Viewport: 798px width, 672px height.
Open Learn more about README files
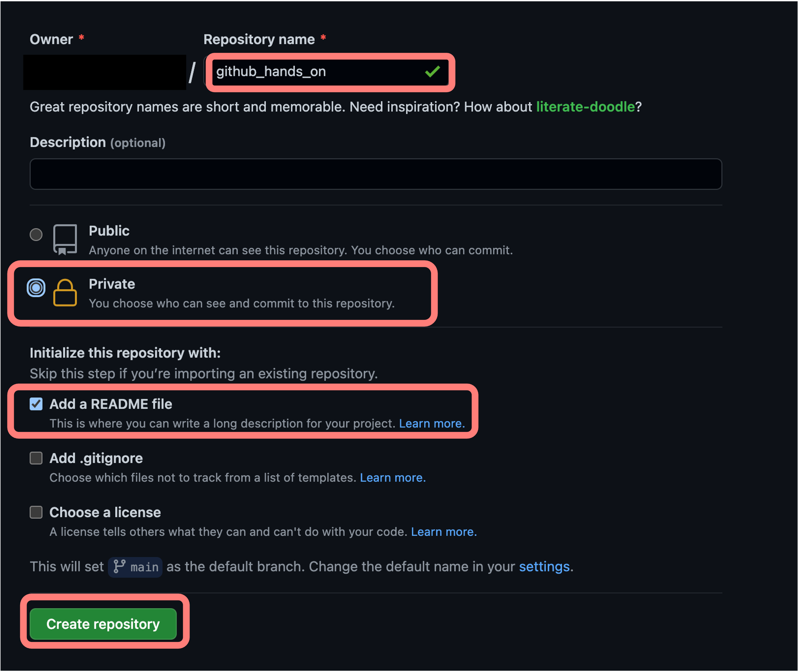pyautogui.click(x=432, y=423)
